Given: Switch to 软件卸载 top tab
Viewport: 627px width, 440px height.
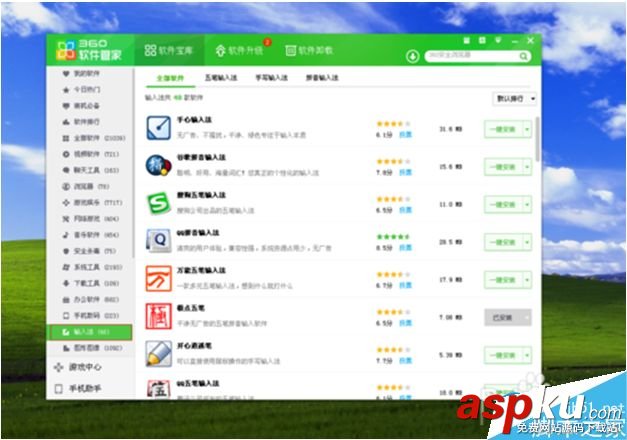Looking at the screenshot, I should coord(309,50).
